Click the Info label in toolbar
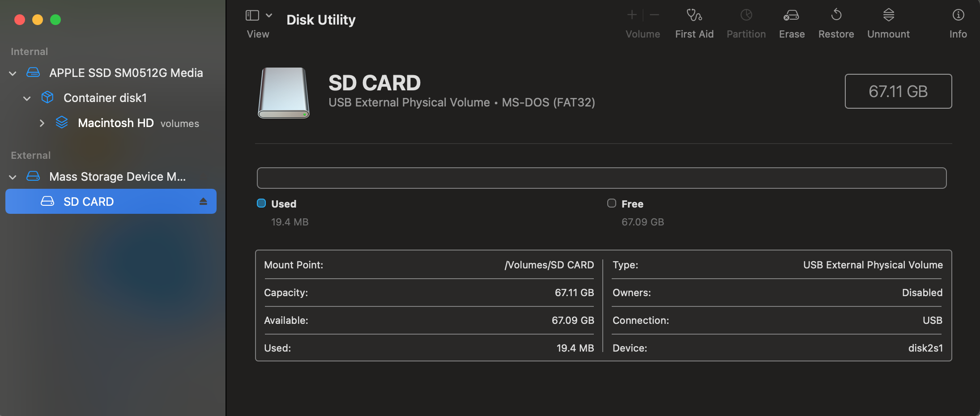The height and width of the screenshot is (416, 980). 958,34
